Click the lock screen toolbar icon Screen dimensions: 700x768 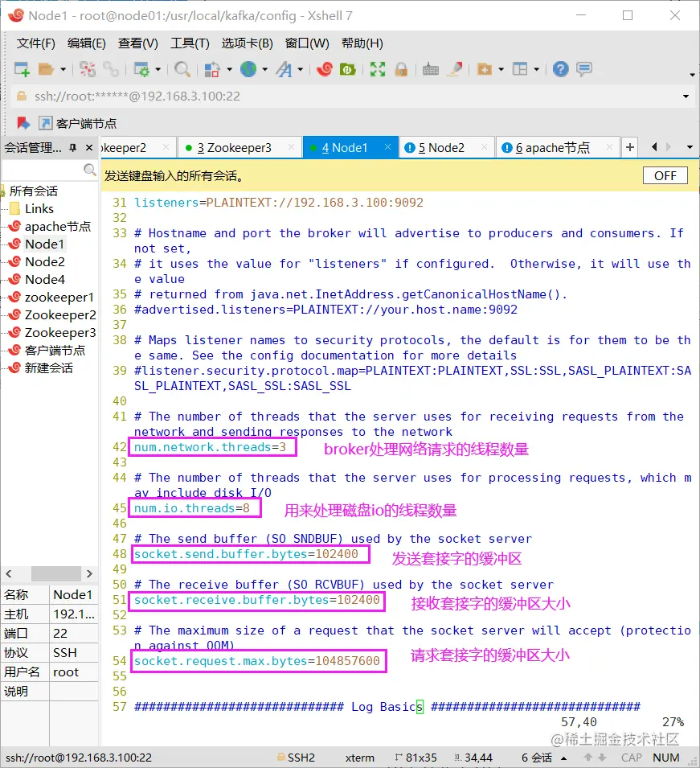click(401, 69)
